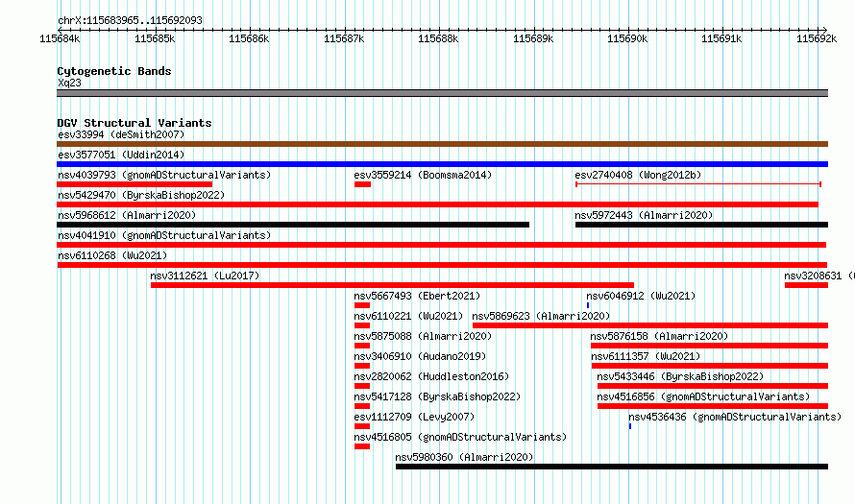Screen dimensions: 855x504
Task: Open the nsv5667493 (Ebert2021) label
Action: click(417, 296)
